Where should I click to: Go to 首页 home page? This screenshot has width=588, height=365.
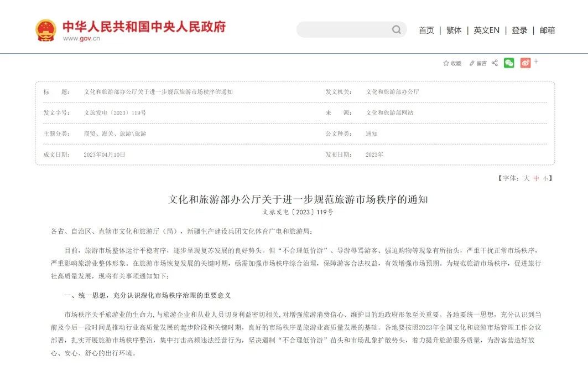(426, 30)
